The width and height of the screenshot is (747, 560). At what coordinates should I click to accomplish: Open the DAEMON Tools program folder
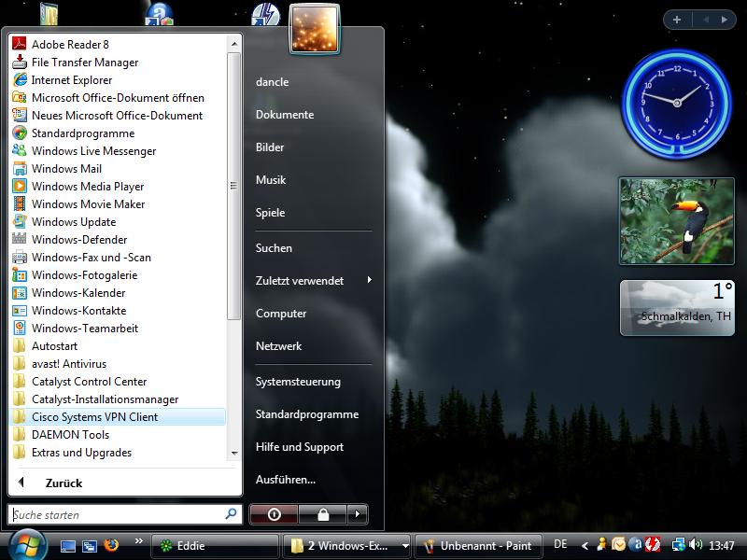tap(70, 435)
